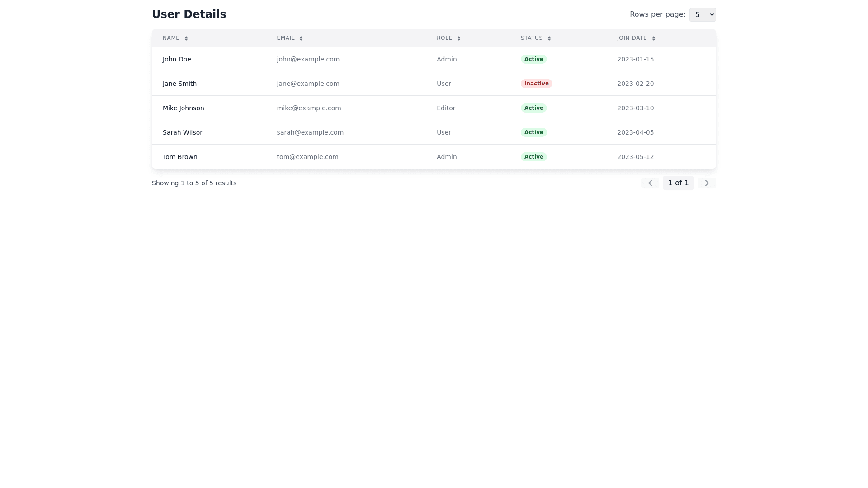Click the Inactive badge for Jane Smith
Screen dimensions: 868x488
(536, 84)
